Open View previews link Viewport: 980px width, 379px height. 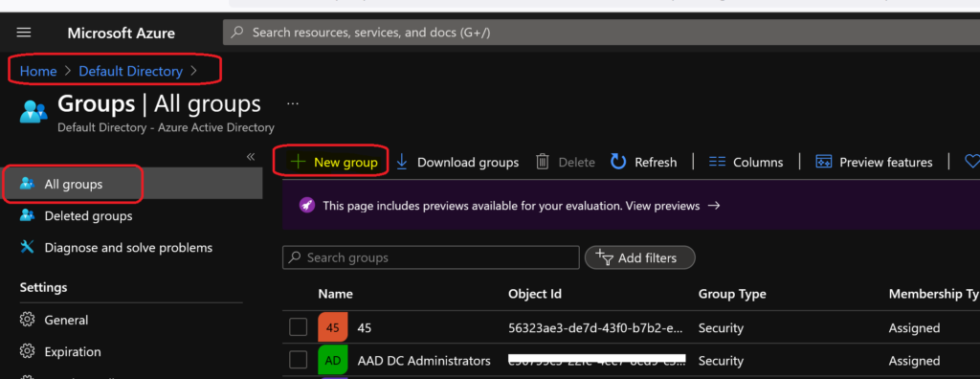(662, 206)
